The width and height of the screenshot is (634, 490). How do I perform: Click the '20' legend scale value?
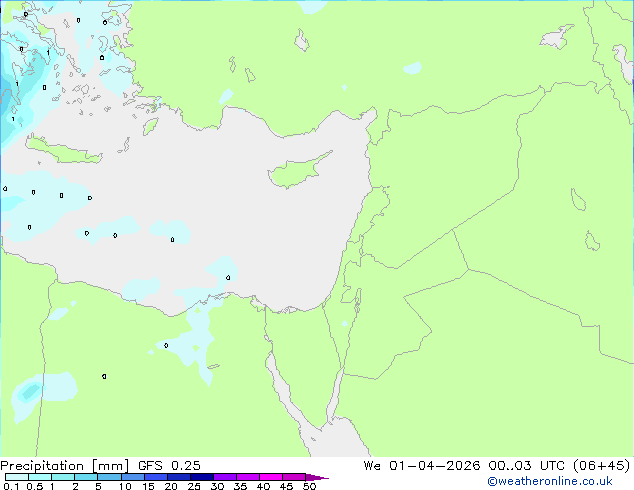click(171, 486)
